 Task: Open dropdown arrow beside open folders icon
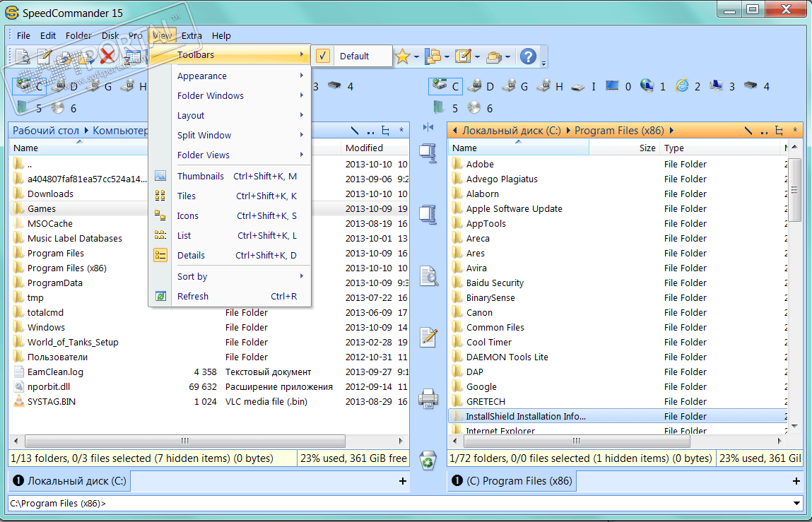coord(507,57)
